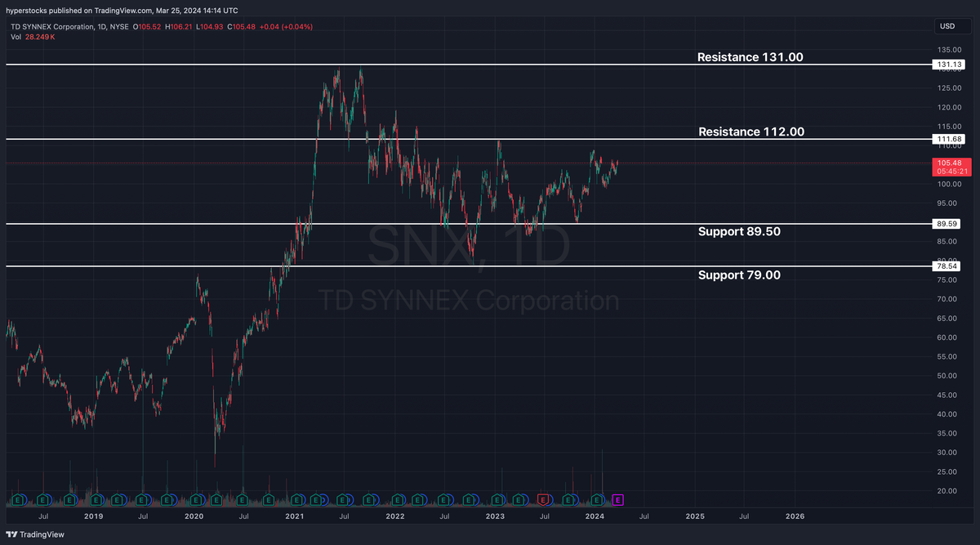This screenshot has height=545, width=980.
Task: Click the purple latest earnings marker on the timeline
Action: coord(618,499)
